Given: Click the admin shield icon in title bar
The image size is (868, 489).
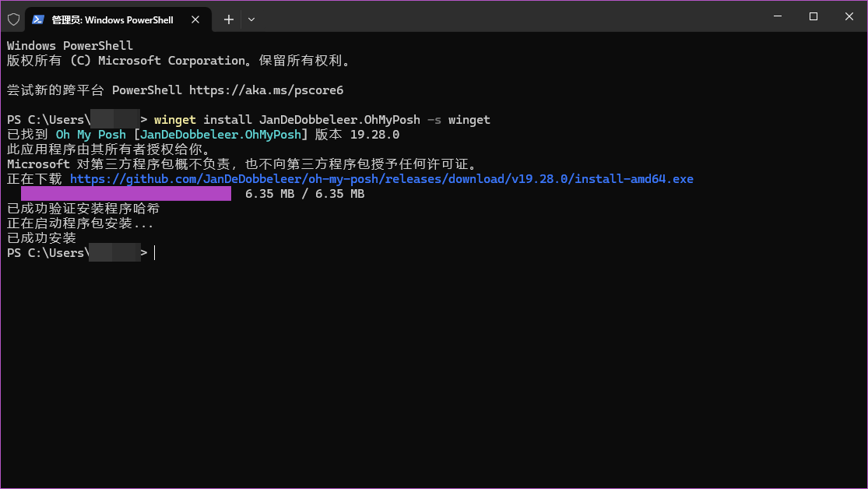Looking at the screenshot, I should tap(14, 20).
